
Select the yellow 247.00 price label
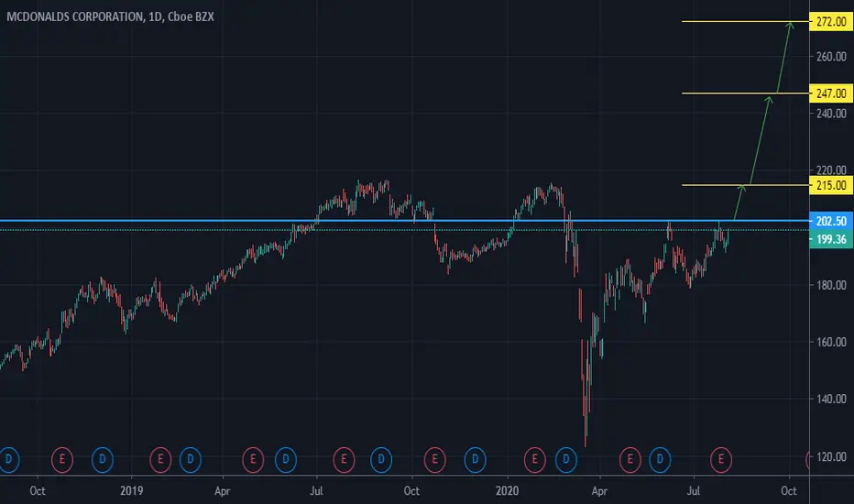coord(831,93)
